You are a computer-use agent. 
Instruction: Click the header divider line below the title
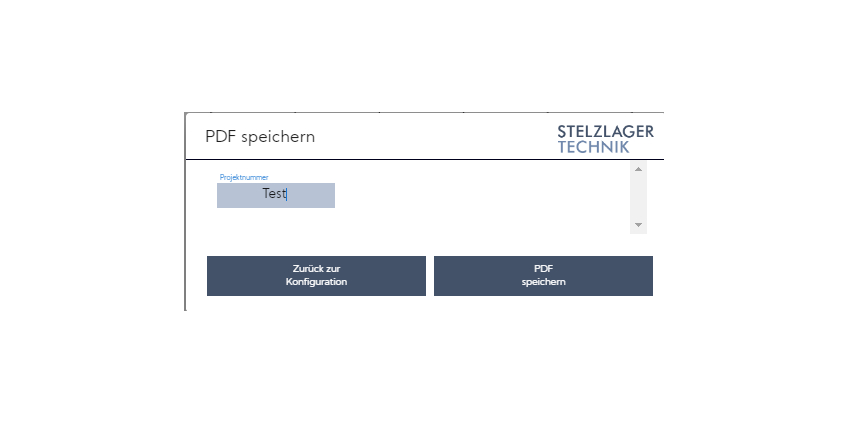click(424, 159)
